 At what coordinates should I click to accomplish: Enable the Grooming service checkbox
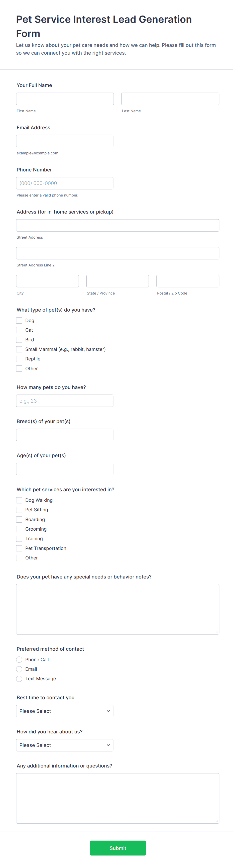(19, 529)
